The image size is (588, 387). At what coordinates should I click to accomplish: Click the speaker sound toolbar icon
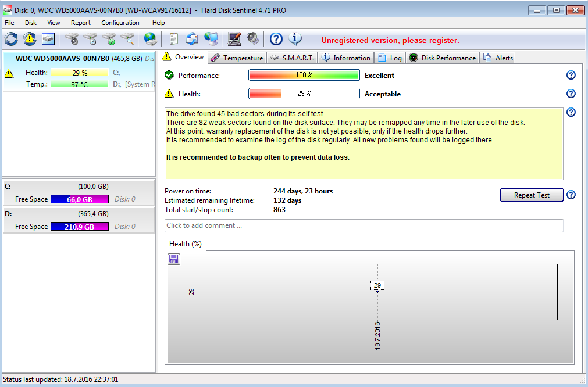click(x=253, y=38)
